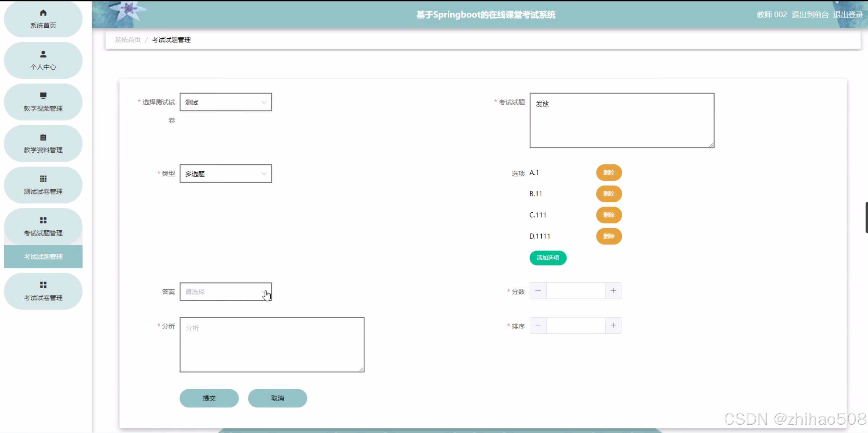Click into the 分析 text area
868x433 pixels.
[272, 345]
